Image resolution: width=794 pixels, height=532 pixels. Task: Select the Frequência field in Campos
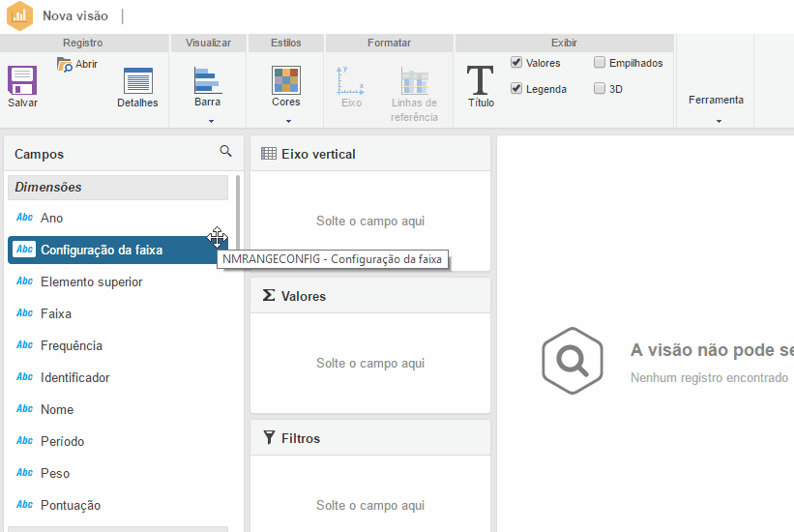(x=72, y=345)
